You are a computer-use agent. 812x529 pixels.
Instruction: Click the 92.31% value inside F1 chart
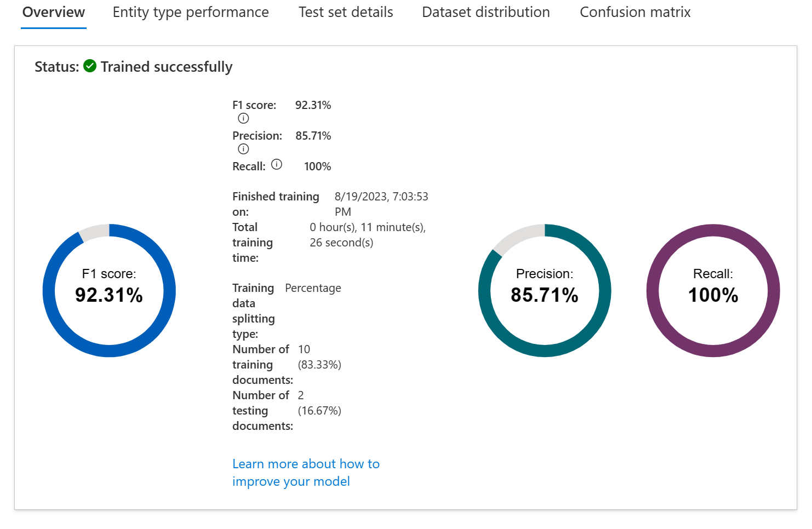(109, 295)
